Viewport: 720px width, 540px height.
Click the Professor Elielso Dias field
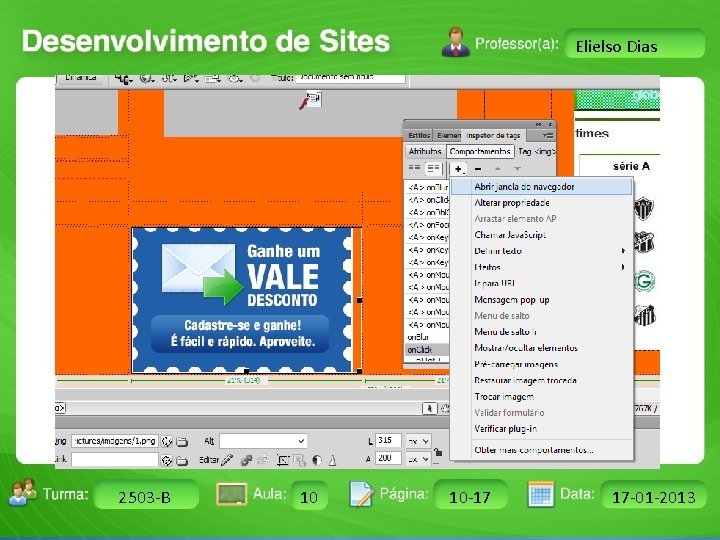click(634, 45)
